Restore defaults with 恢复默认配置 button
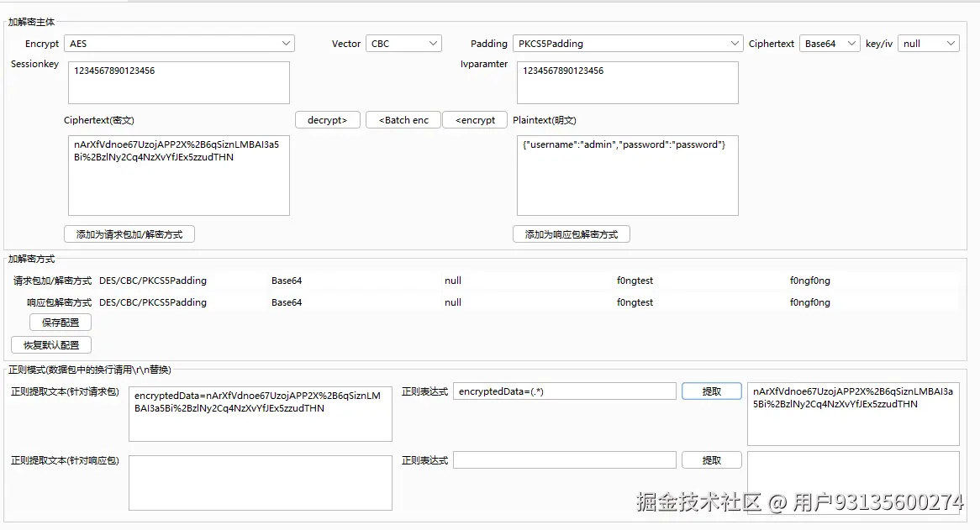Viewport: 980px width, 530px height. point(51,344)
